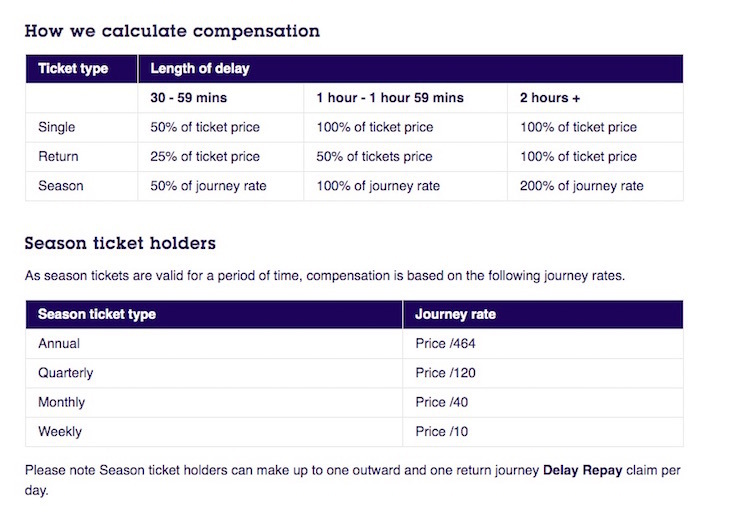Image resolution: width=730 pixels, height=515 pixels.
Task: Select the 'Price /10' weekly rate cell
Action: pyautogui.click(x=441, y=432)
